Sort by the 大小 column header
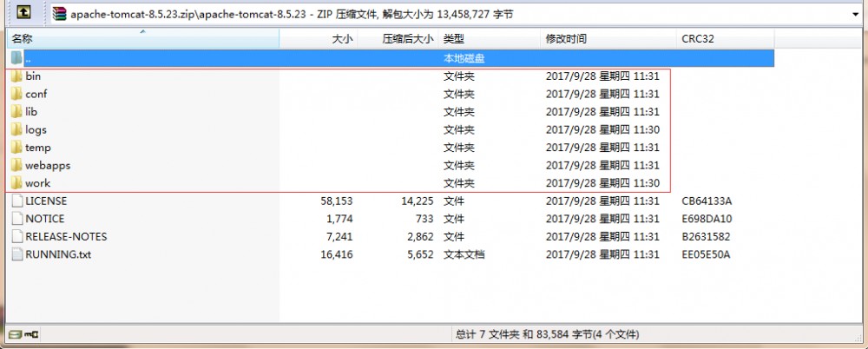Image resolution: width=868 pixels, height=349 pixels. coord(319,39)
